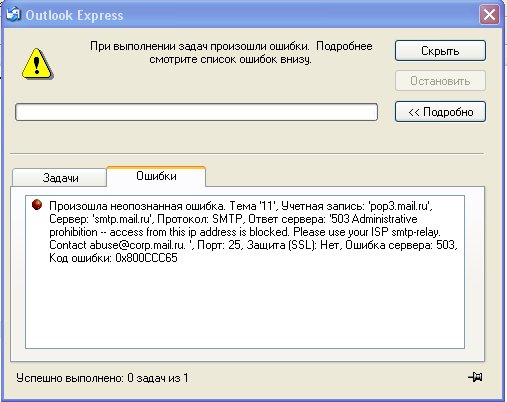Image resolution: width=507 pixels, height=402 pixels.
Task: Select the Ошибки tab
Action: tap(156, 176)
